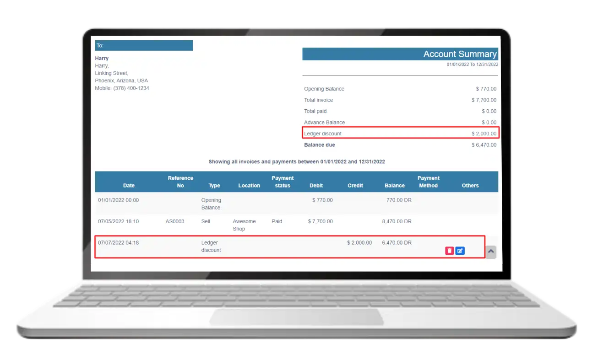Click the Others column header

[470, 186]
